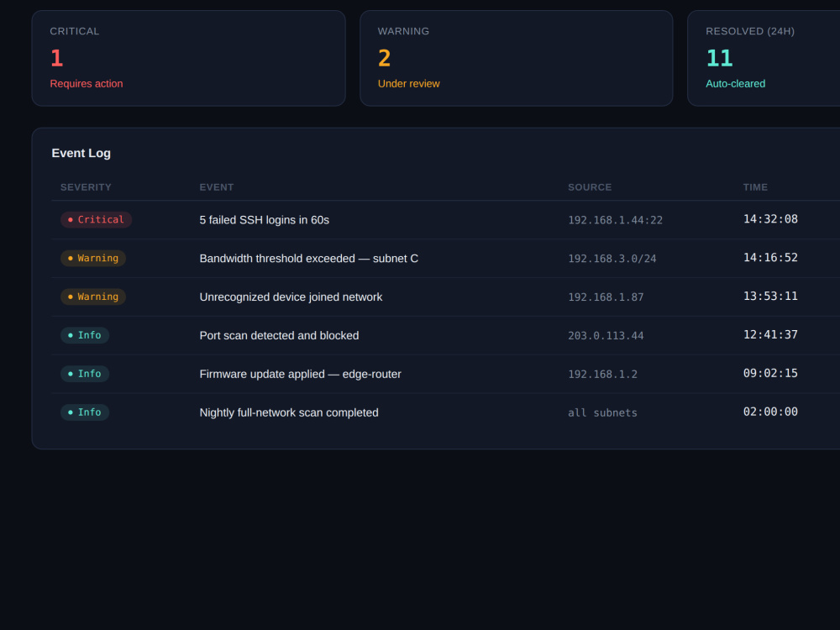Select the TIME column header
The width and height of the screenshot is (840, 630).
pyautogui.click(x=755, y=187)
